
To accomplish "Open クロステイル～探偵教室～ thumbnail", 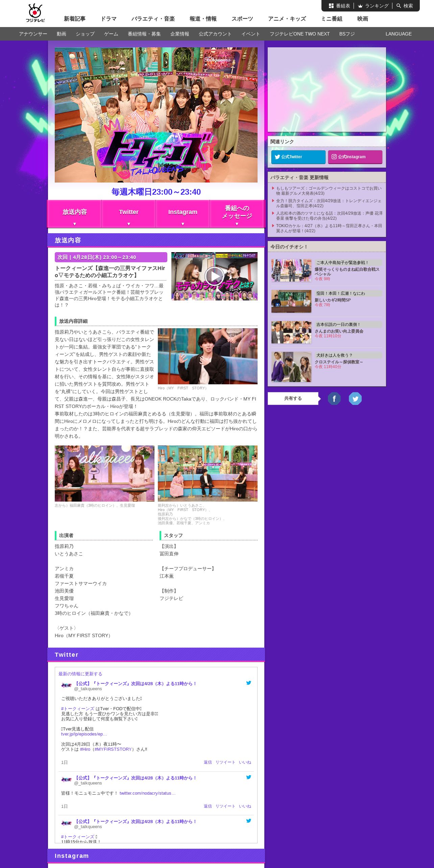I will coord(291,367).
